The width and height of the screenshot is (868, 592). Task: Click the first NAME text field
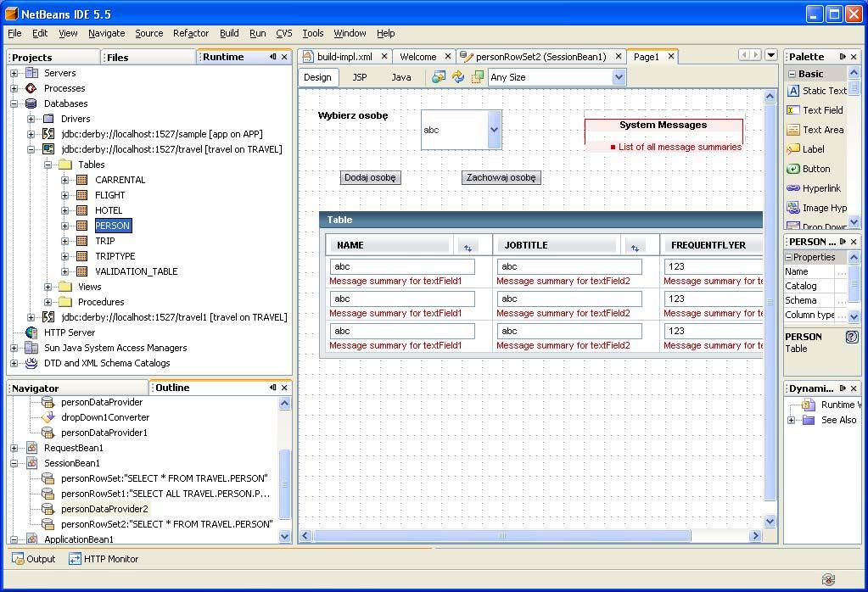point(402,266)
